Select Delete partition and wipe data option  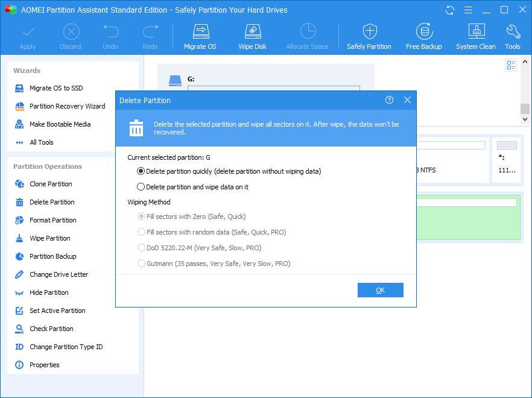point(141,187)
